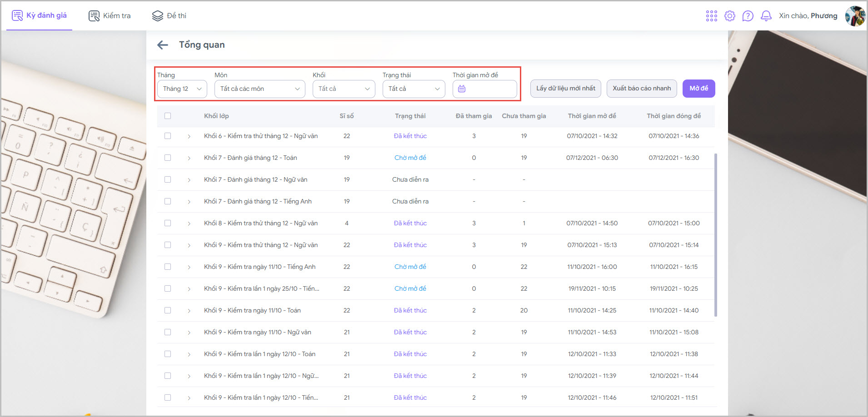Open the apps grid icon

point(711,16)
